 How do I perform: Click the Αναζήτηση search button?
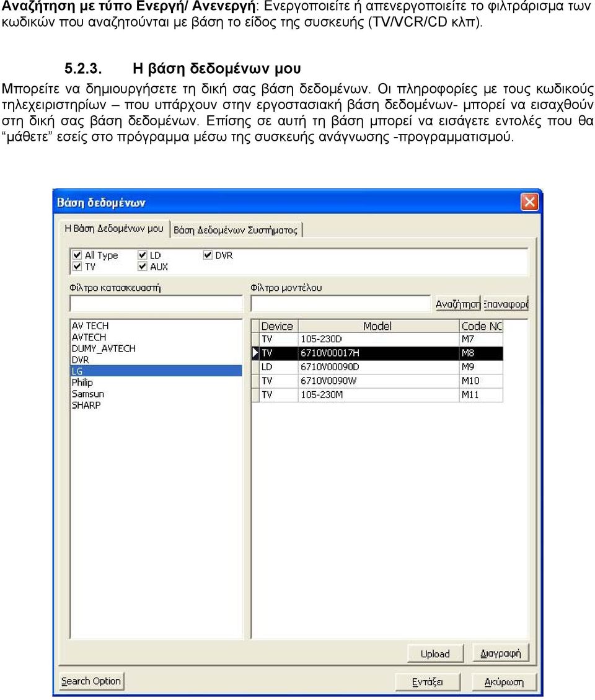tap(457, 304)
